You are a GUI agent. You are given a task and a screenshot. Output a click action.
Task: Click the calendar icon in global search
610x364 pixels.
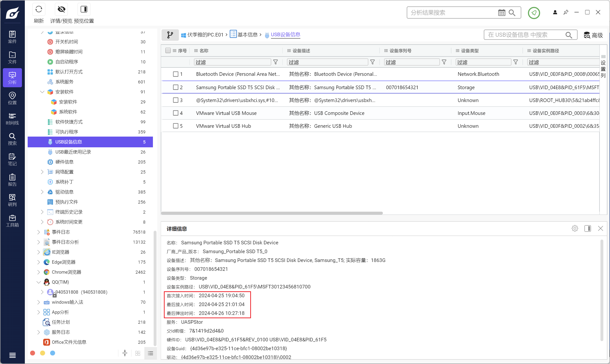501,12
